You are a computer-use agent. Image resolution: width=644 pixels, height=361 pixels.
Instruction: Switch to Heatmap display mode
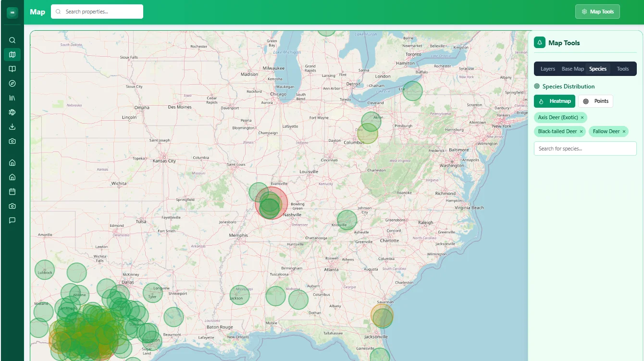pyautogui.click(x=555, y=101)
